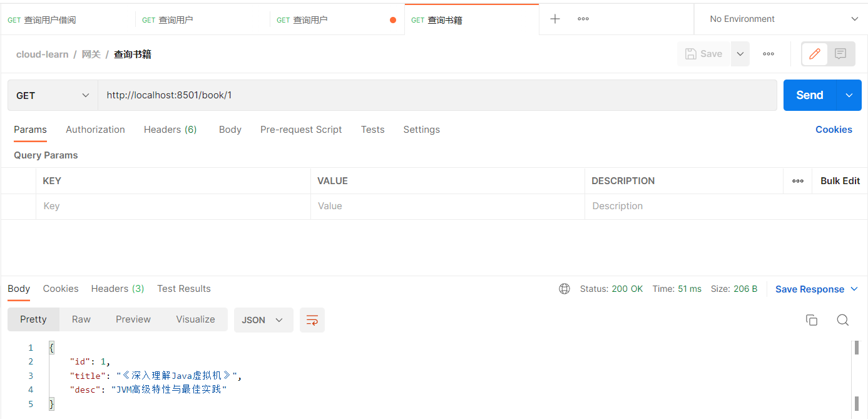Click the Status 200 OK text
868x419 pixels.
click(611, 289)
